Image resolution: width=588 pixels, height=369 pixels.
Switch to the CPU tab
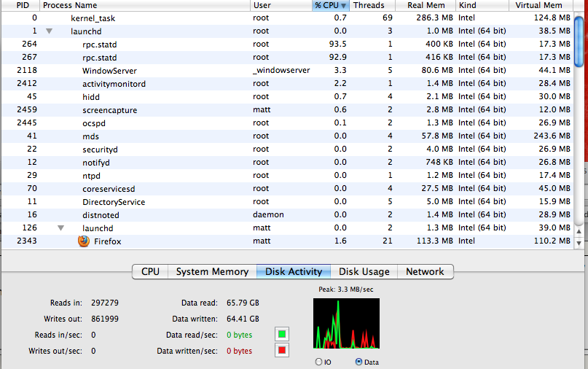tap(150, 271)
